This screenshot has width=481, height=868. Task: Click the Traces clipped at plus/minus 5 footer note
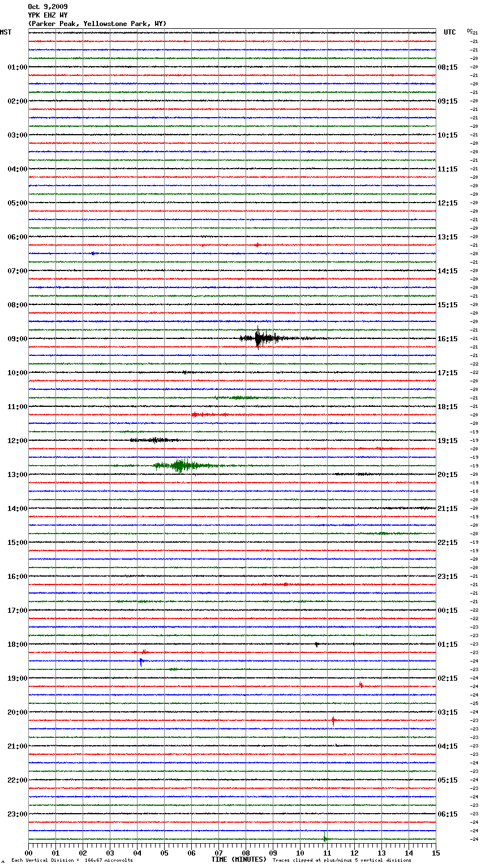(x=342, y=860)
